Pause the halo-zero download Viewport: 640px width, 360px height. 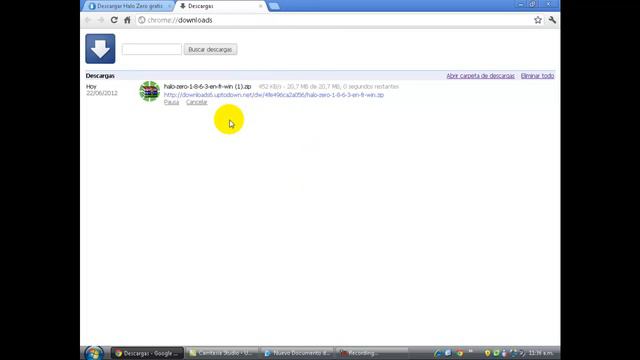click(171, 102)
